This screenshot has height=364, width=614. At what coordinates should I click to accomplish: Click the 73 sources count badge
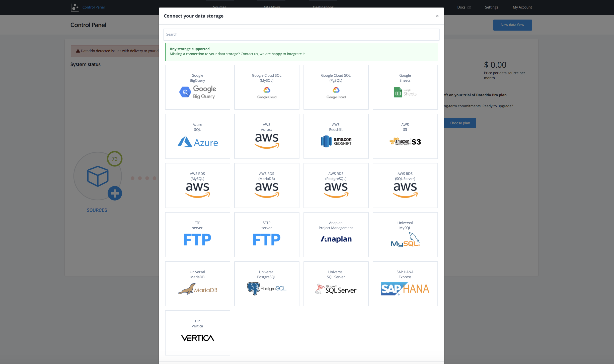pyautogui.click(x=115, y=159)
